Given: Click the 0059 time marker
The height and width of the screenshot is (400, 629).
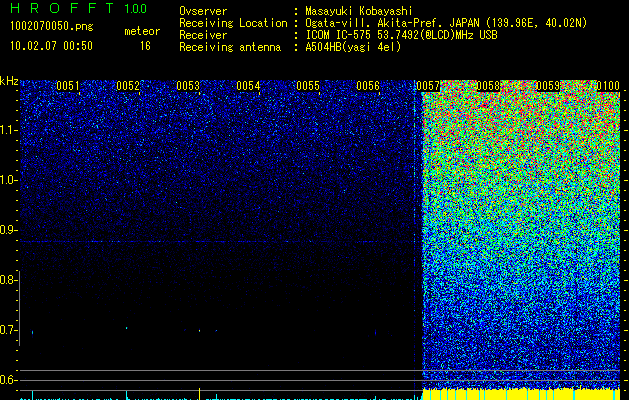Looking at the screenshot, I should coord(548,86).
